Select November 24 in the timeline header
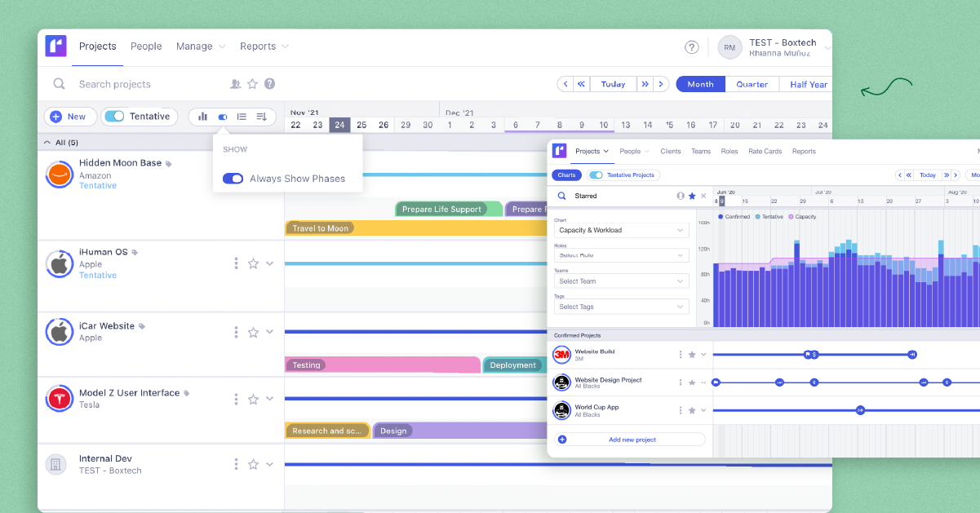 point(339,125)
